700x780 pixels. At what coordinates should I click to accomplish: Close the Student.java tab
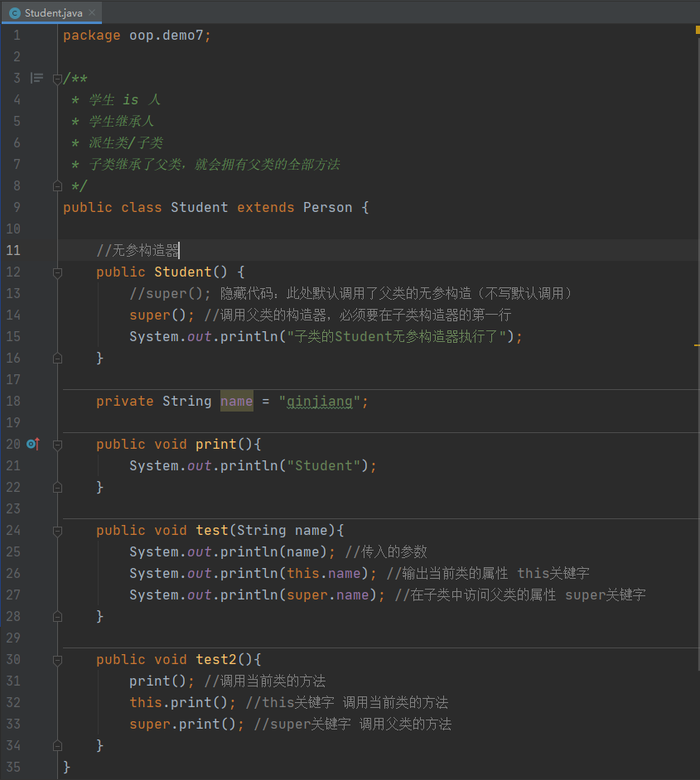[x=92, y=12]
